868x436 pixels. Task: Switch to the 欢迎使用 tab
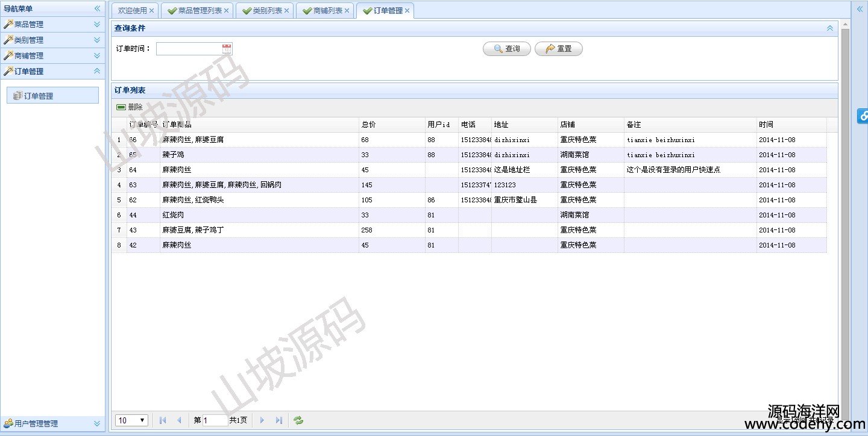click(x=133, y=11)
